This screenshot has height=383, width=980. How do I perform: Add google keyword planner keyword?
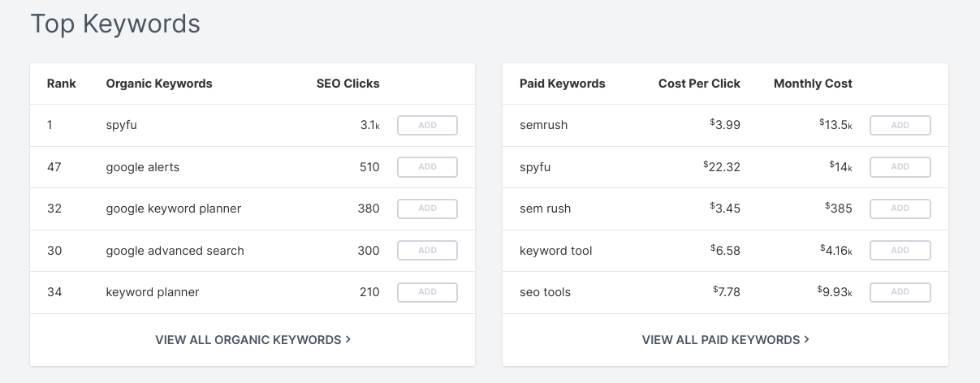pyautogui.click(x=427, y=209)
